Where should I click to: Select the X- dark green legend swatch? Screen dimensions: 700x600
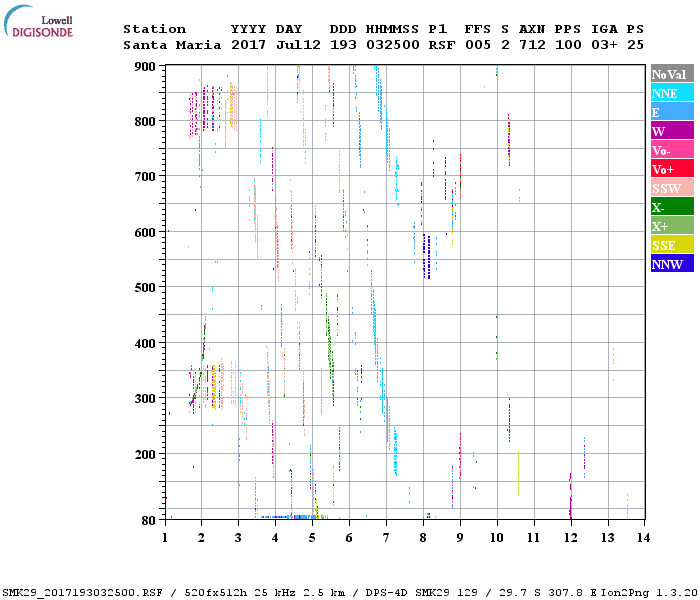(672, 206)
